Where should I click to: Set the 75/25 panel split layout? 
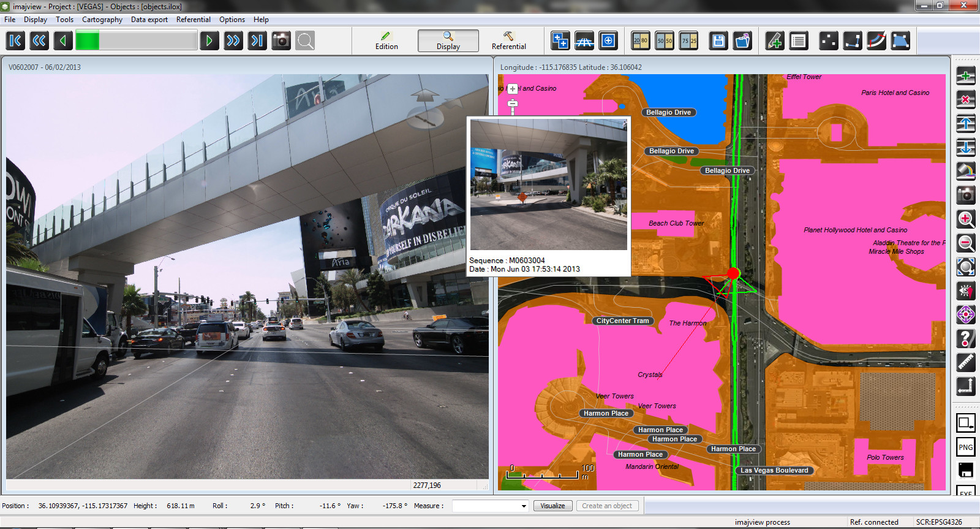click(689, 41)
